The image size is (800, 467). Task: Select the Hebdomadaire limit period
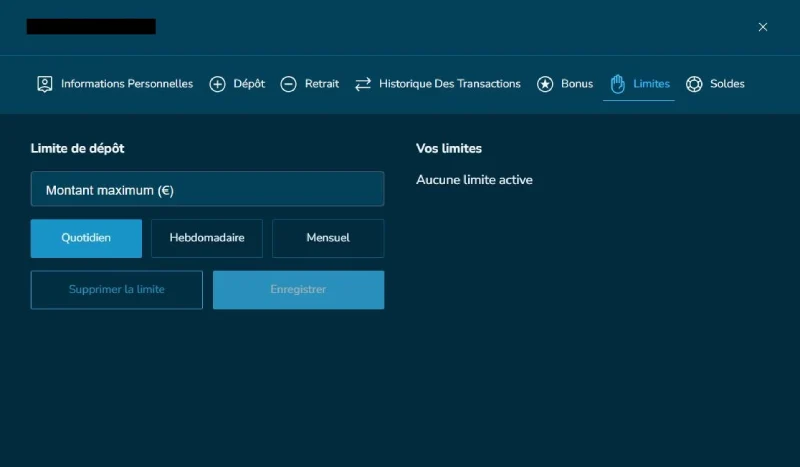tap(207, 238)
